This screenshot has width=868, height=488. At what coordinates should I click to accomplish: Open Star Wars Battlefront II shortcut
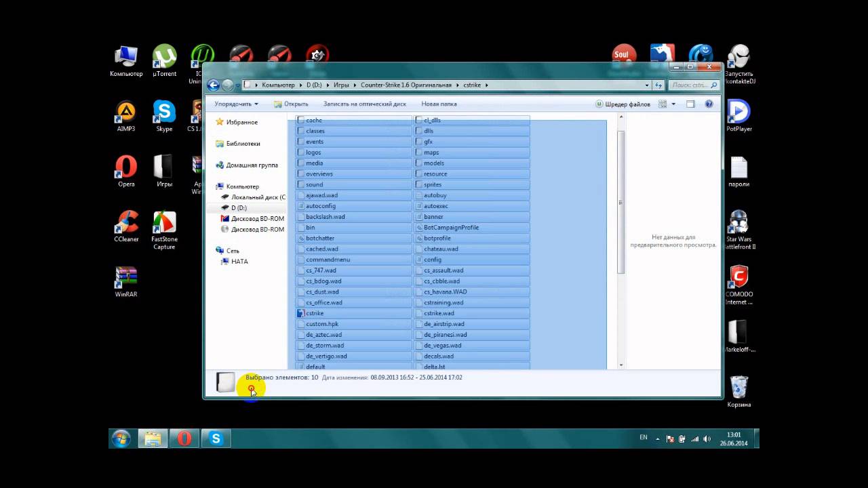click(738, 230)
